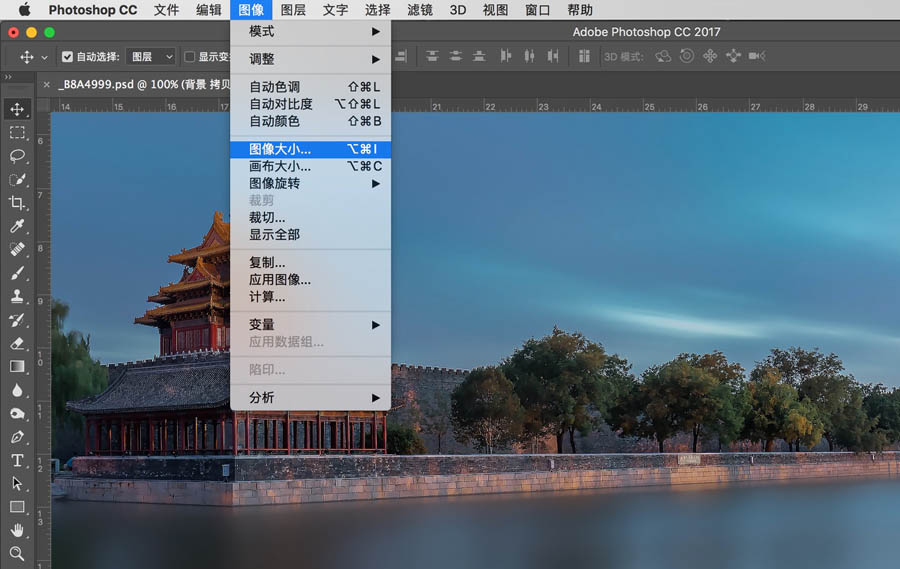The image size is (900, 569).
Task: Click the align bottom edges icon
Action: (x=479, y=56)
